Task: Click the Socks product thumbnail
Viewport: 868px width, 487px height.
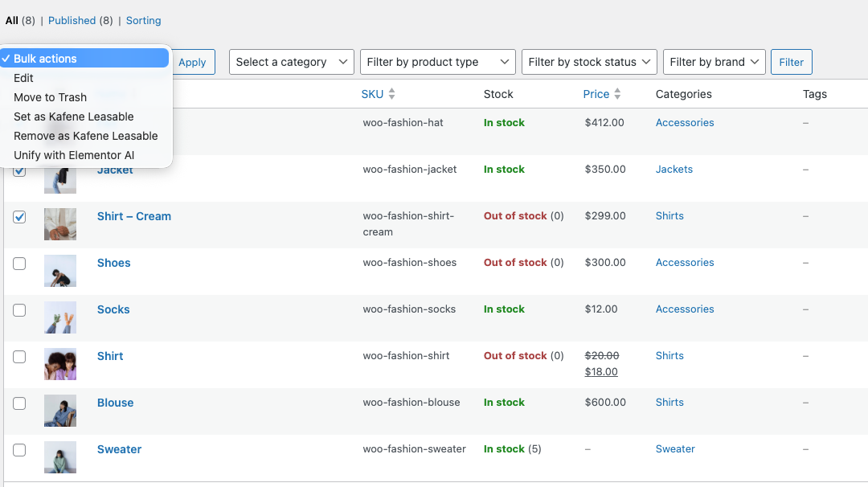Action: click(60, 317)
